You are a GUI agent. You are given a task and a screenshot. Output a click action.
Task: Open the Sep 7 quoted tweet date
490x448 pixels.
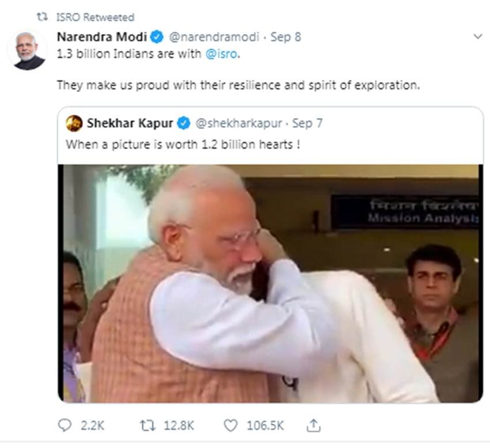point(308,123)
